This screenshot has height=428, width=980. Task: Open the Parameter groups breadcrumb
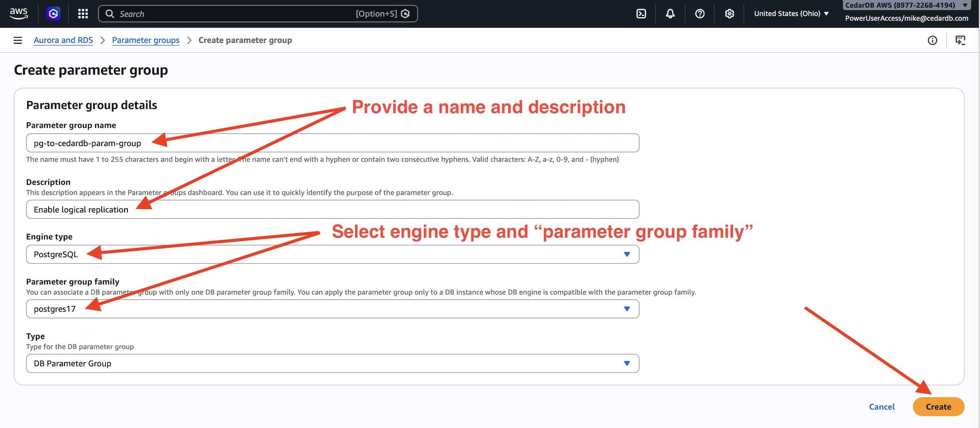tap(146, 40)
